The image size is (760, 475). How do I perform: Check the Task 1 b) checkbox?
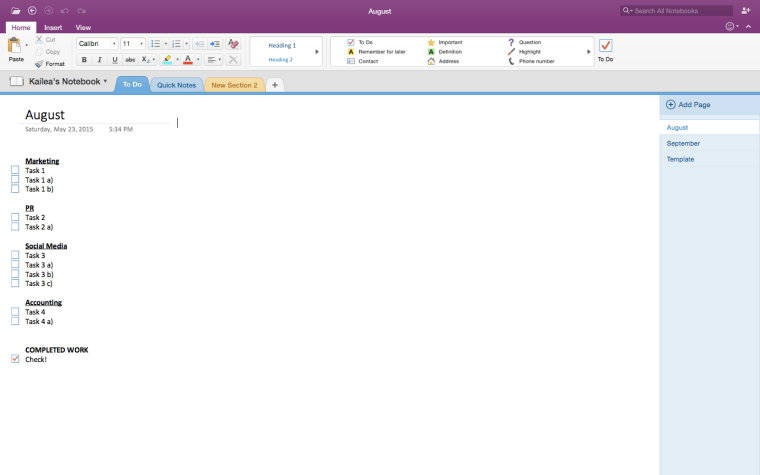(x=15, y=189)
